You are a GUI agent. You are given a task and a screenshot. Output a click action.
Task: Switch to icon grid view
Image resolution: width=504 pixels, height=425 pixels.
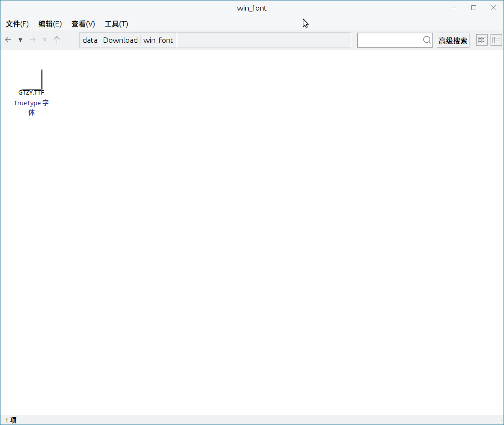click(x=481, y=40)
